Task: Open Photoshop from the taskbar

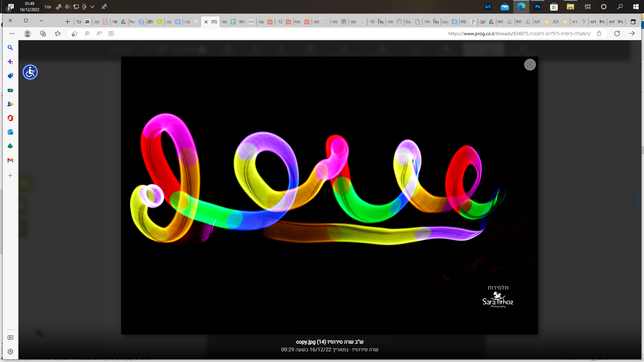Action: (x=538, y=7)
